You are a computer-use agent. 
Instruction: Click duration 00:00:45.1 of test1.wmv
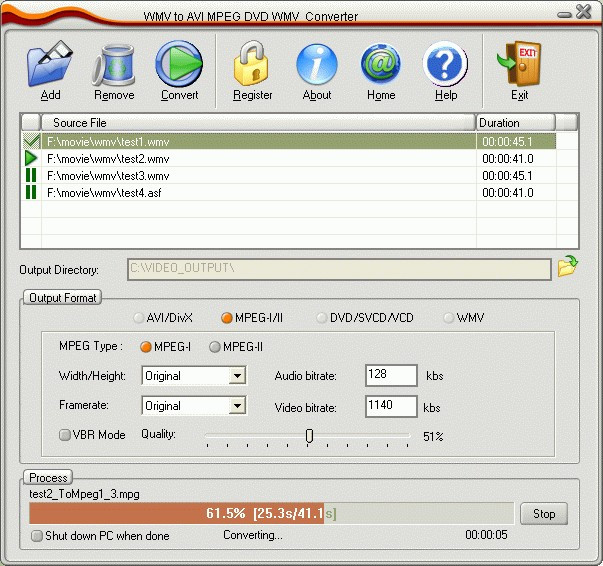click(507, 142)
